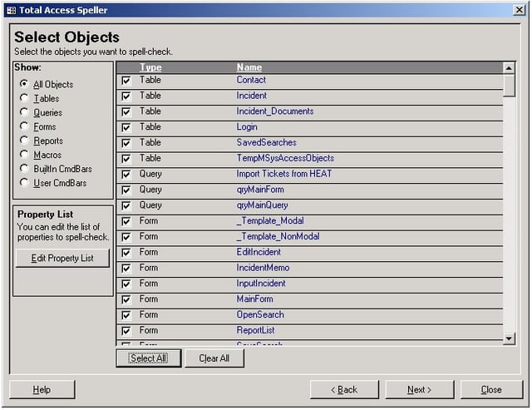Close the Total Access Speller window
Viewport: 532px width, 410px height.
pos(519,10)
